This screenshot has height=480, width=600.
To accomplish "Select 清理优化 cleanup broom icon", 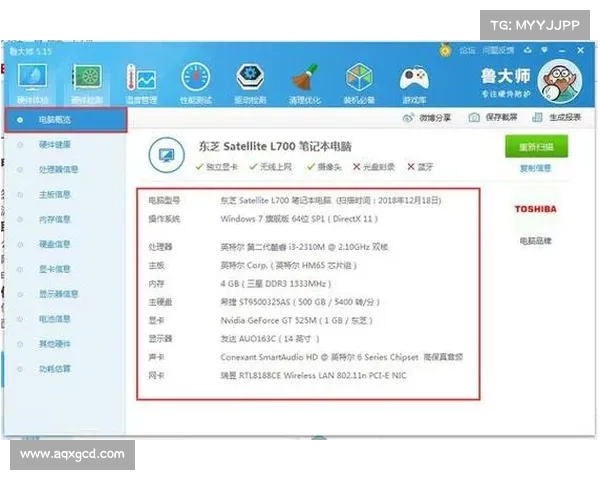I will click(305, 80).
